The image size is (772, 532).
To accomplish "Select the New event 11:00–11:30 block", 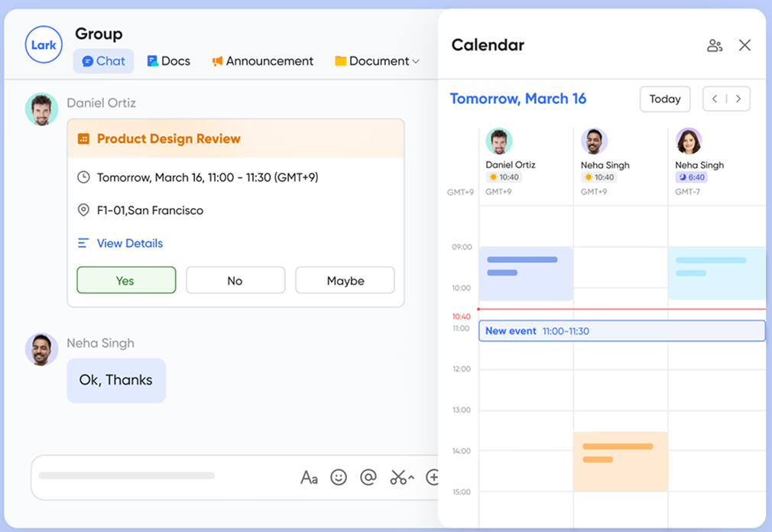I will point(621,331).
